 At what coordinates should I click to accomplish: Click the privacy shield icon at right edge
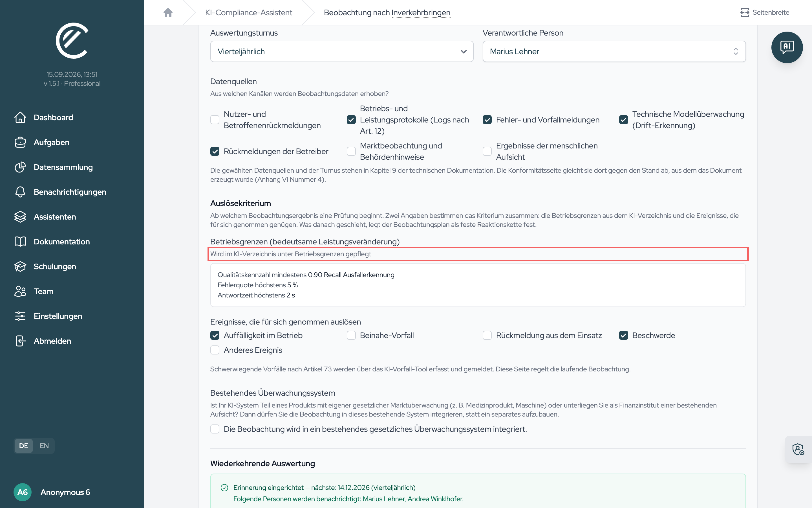798,449
